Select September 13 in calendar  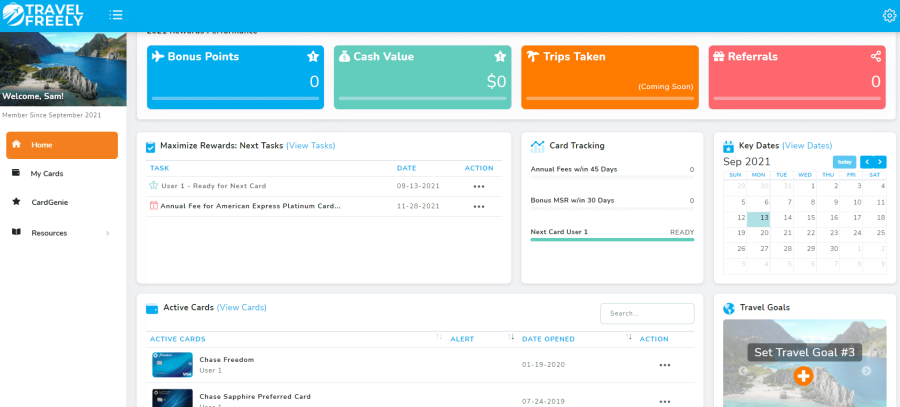[x=759, y=218]
